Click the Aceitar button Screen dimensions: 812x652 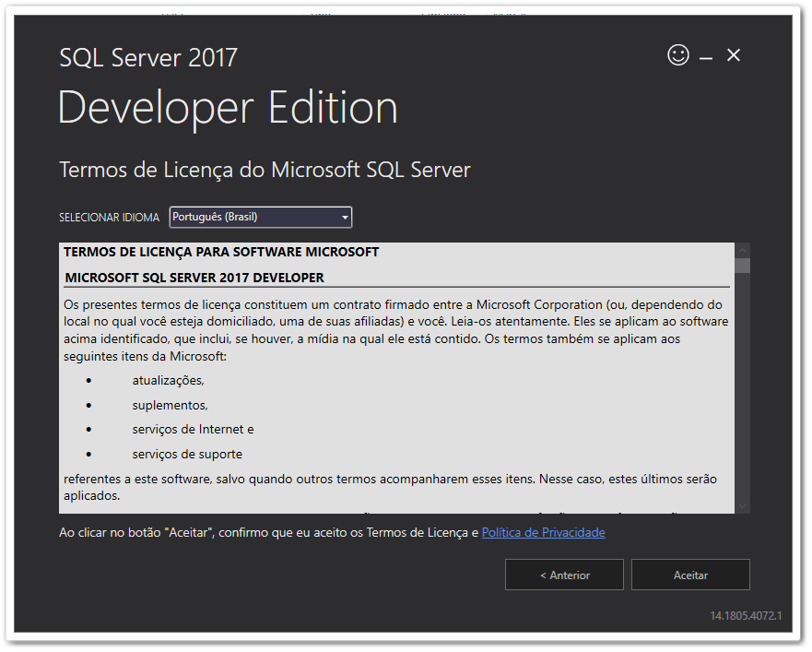(690, 575)
